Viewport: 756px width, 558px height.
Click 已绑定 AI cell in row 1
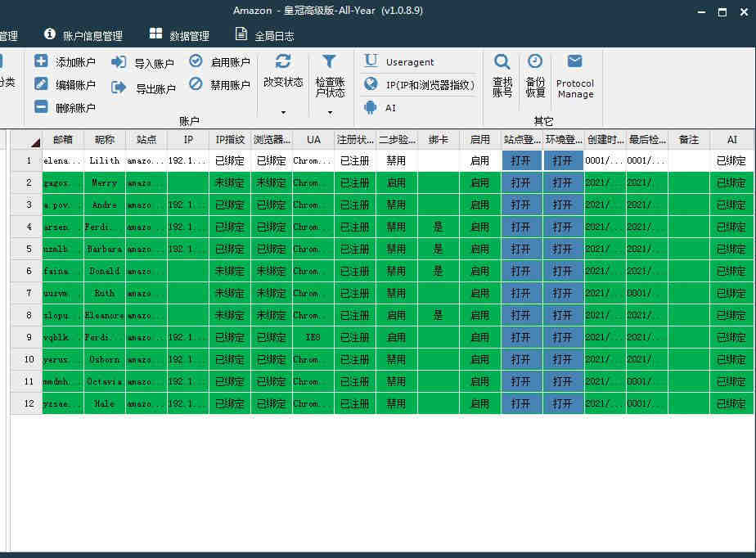click(732, 160)
